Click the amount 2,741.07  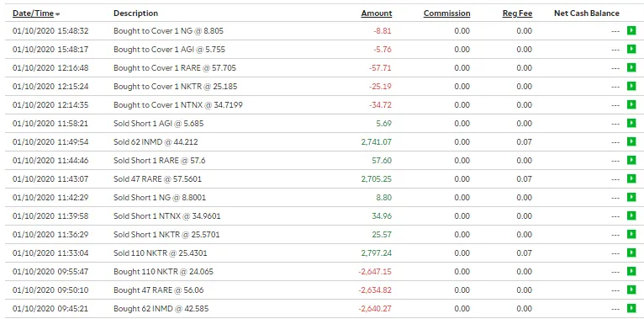pyautogui.click(x=376, y=141)
